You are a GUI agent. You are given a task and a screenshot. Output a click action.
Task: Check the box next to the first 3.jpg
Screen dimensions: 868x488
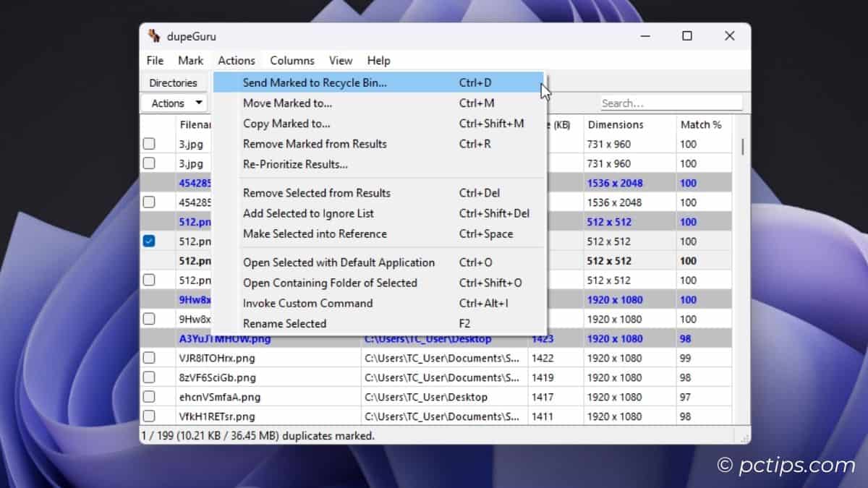click(148, 143)
